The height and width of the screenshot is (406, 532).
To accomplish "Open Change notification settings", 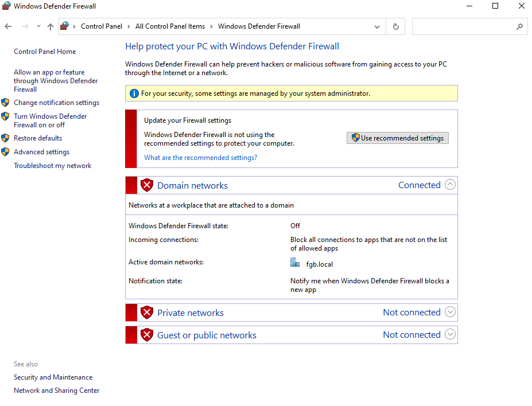I will [x=56, y=102].
